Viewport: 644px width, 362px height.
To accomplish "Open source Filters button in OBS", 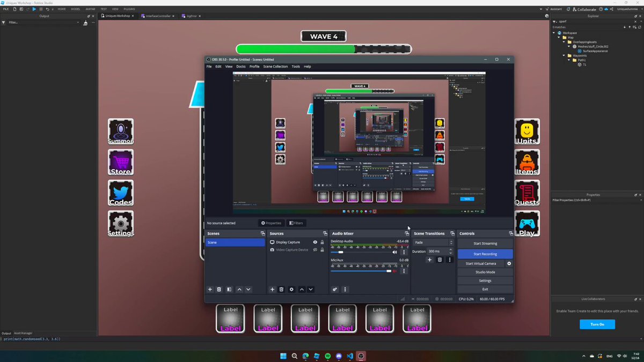I will click(x=296, y=223).
